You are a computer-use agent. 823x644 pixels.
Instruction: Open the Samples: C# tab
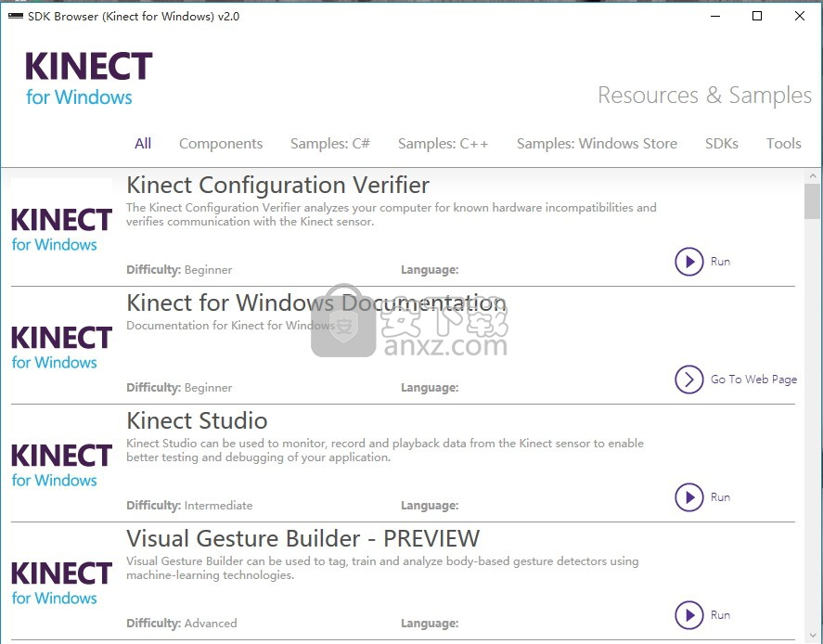330,144
